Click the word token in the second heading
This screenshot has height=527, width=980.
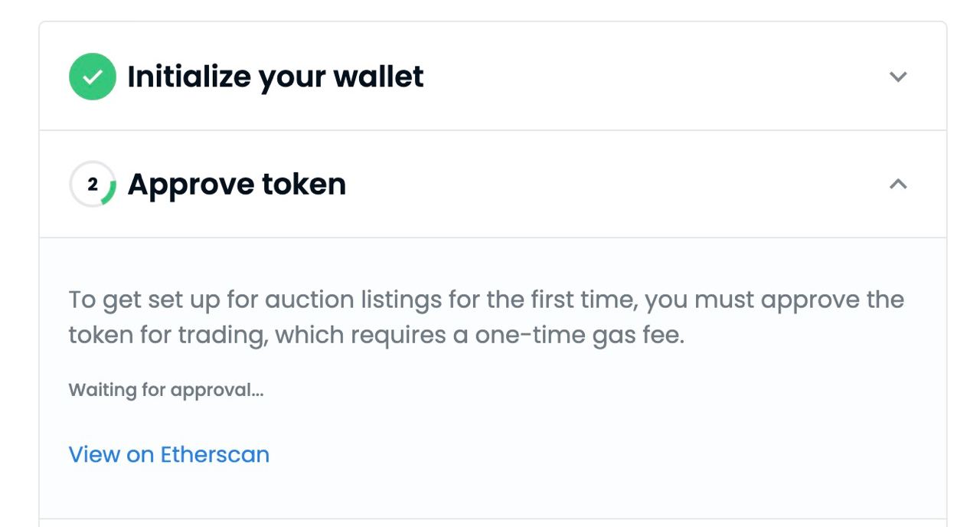[304, 184]
